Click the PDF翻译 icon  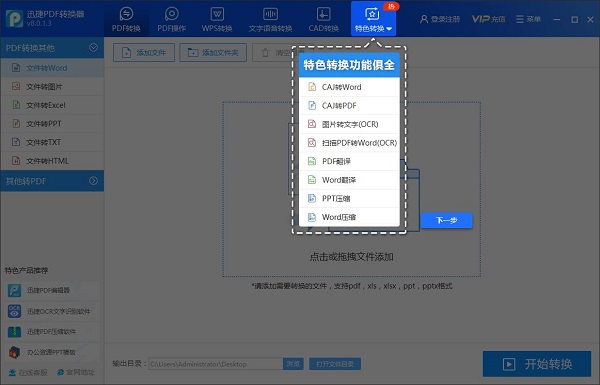(x=312, y=161)
